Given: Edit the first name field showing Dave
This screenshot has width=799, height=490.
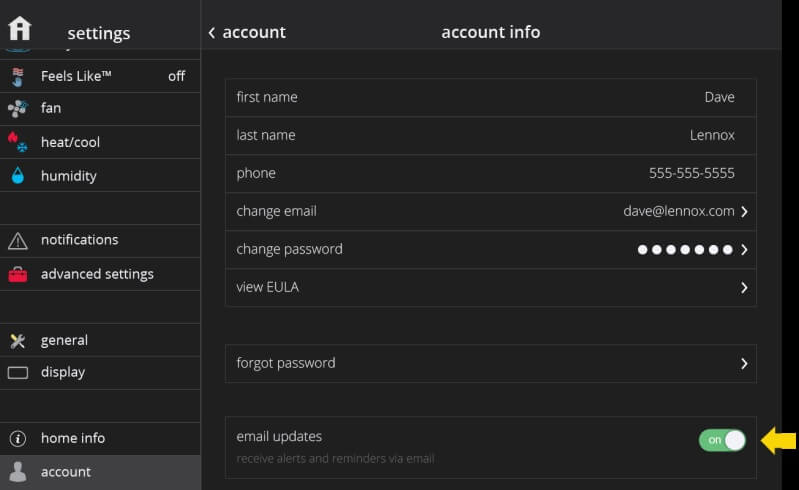Looking at the screenshot, I should [490, 98].
